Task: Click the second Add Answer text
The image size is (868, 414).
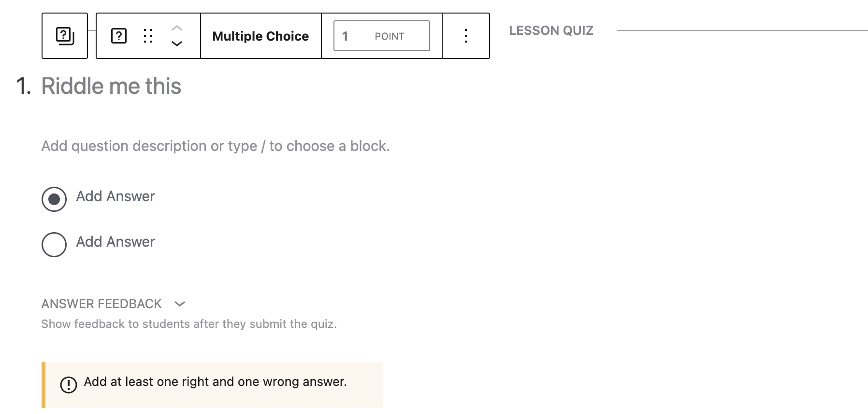Action: click(x=115, y=242)
